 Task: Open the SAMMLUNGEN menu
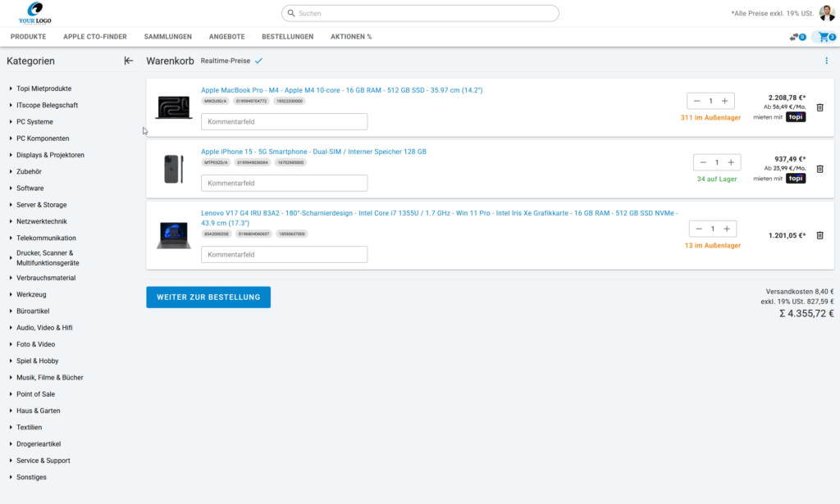pyautogui.click(x=167, y=37)
